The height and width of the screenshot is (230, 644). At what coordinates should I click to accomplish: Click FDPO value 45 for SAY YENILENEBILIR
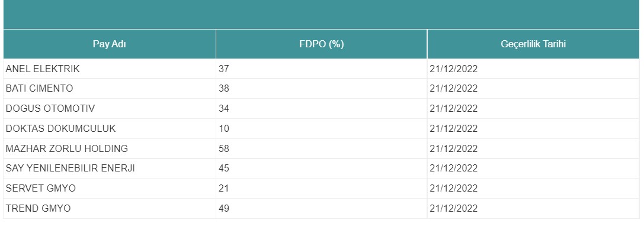pyautogui.click(x=224, y=168)
